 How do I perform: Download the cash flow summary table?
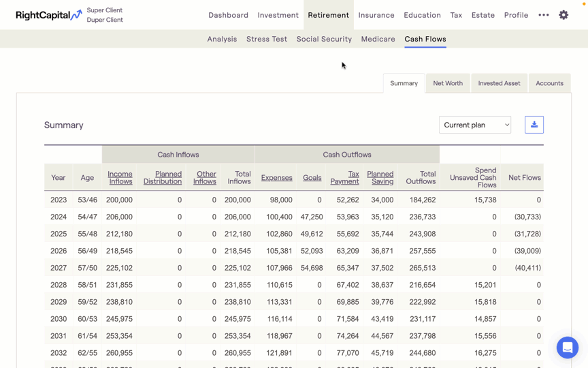pyautogui.click(x=534, y=125)
